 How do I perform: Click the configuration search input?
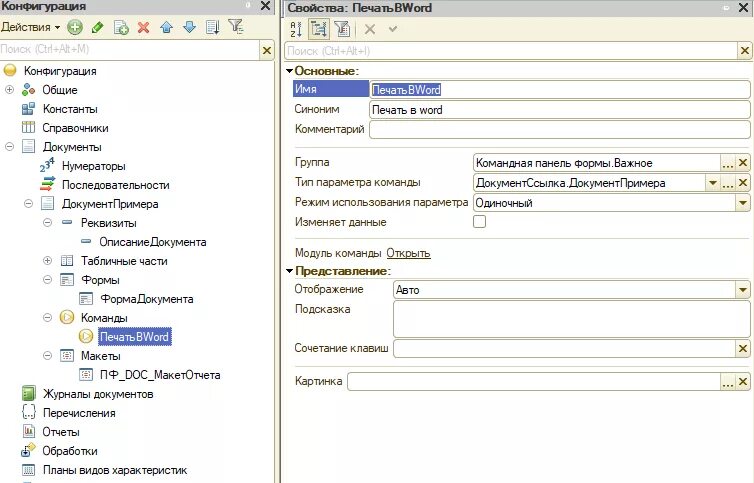[130, 50]
